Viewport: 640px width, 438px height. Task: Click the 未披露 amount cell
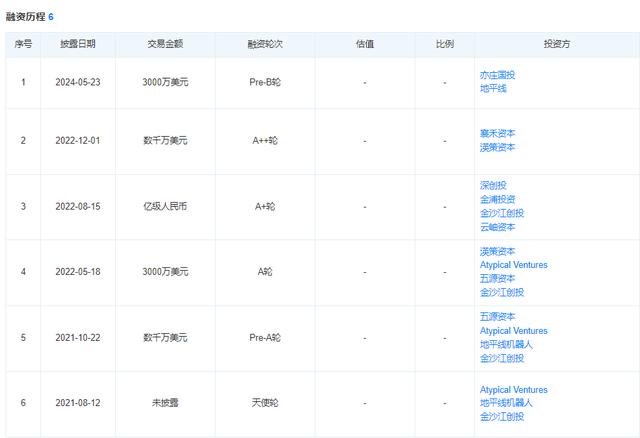(x=165, y=403)
